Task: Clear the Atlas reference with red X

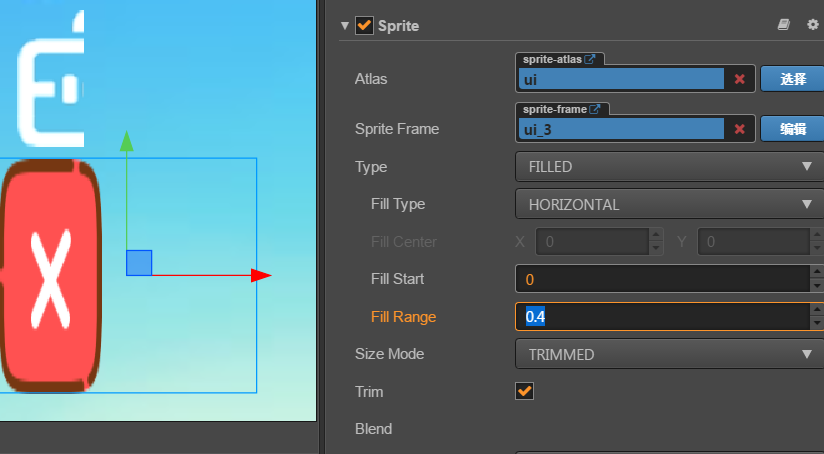Action: point(740,79)
